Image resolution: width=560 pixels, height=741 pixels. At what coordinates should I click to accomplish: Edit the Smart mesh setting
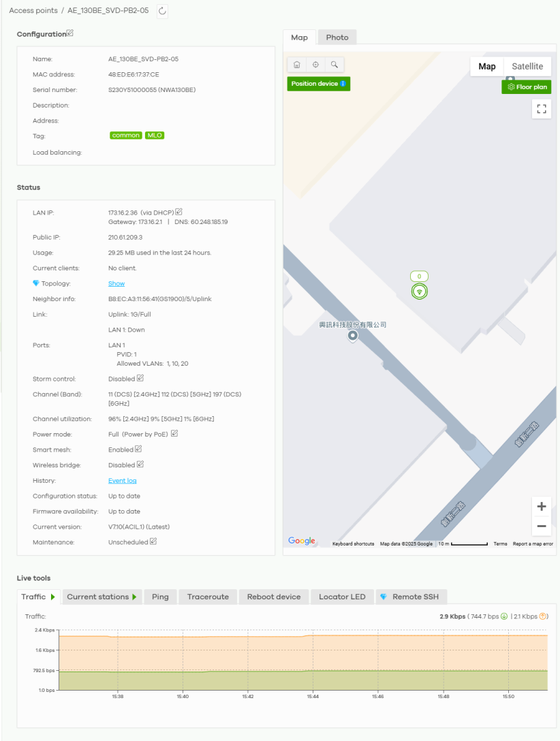point(138,449)
